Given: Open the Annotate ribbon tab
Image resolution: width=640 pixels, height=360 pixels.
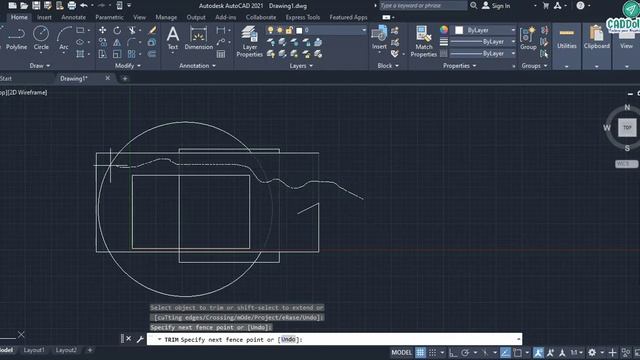Looking at the screenshot, I should (73, 17).
